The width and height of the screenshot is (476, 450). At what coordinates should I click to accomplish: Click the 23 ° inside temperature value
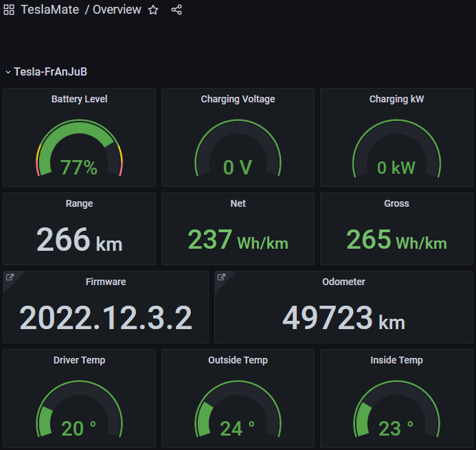[x=396, y=428]
